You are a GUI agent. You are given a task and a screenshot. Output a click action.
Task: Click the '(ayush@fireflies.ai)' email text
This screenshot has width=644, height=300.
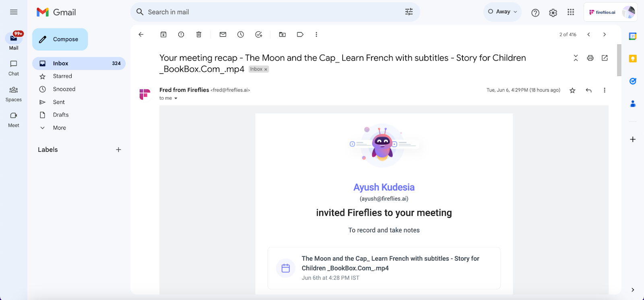(x=384, y=199)
